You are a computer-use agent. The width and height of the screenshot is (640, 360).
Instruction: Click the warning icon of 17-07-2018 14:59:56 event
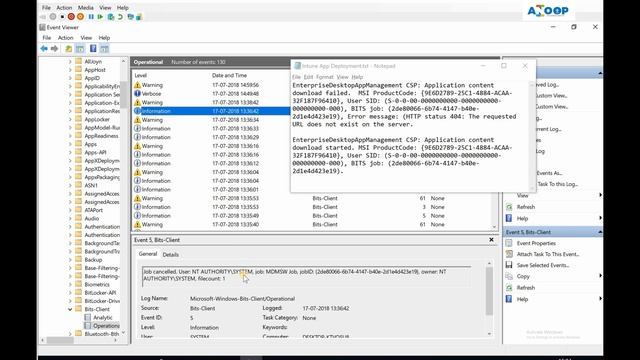[x=138, y=85]
